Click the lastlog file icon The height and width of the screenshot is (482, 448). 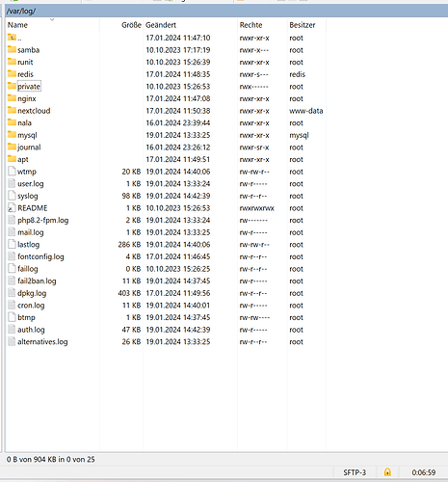[12, 244]
